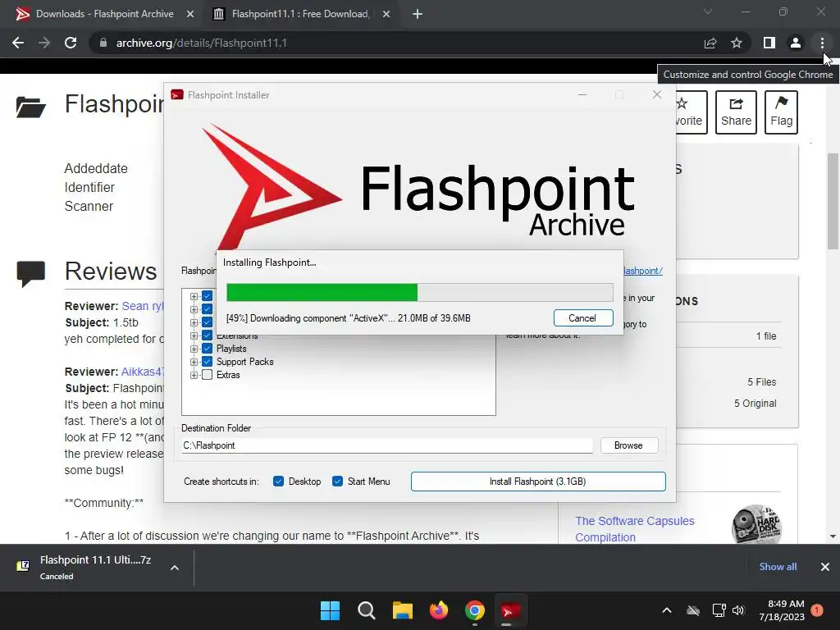Click Google Chrome taskbar icon
This screenshot has width=840, height=630.
point(475,610)
